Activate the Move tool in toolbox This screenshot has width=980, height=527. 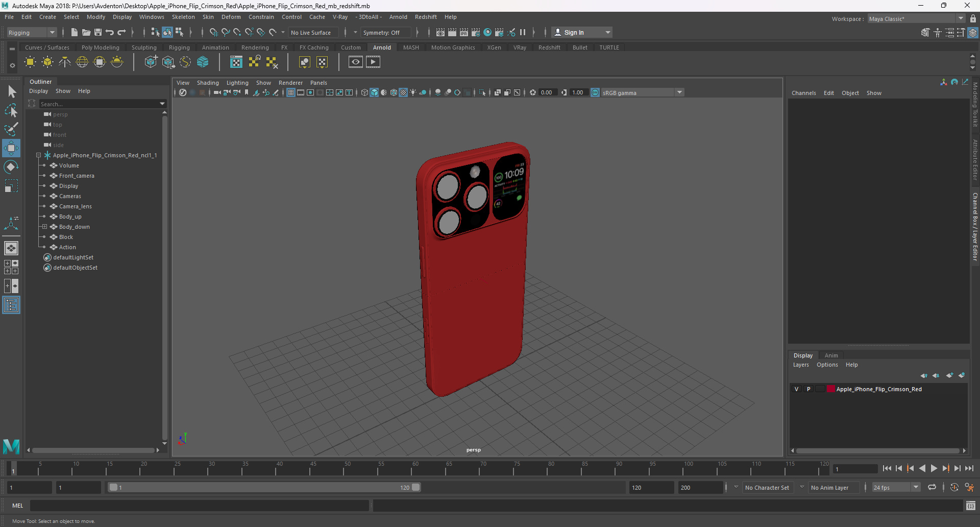click(11, 148)
